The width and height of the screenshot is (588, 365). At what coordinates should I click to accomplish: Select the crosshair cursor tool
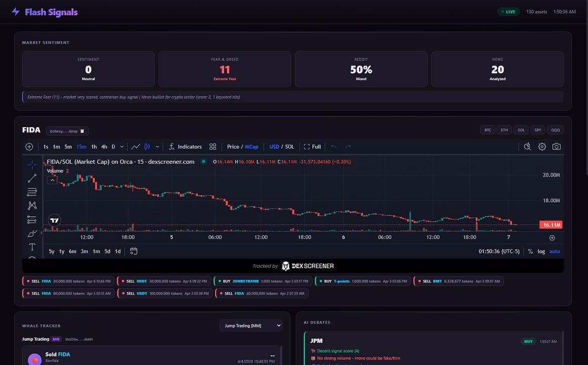coord(32,165)
